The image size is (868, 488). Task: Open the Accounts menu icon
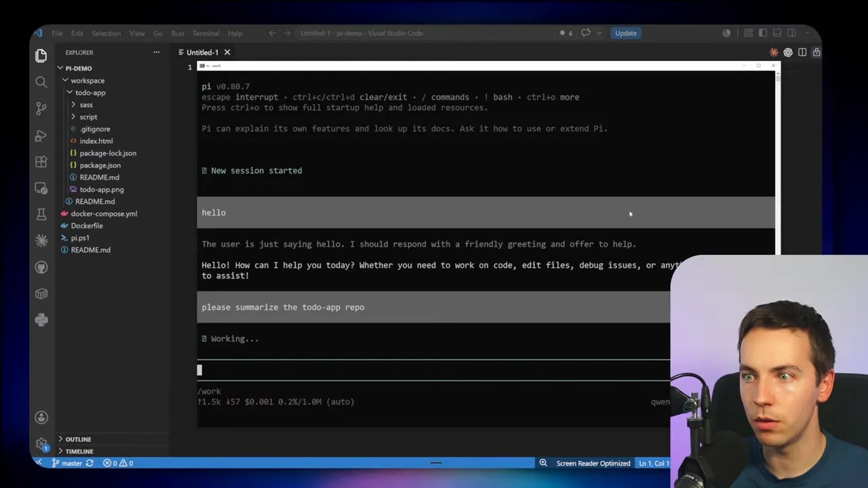coord(41,418)
